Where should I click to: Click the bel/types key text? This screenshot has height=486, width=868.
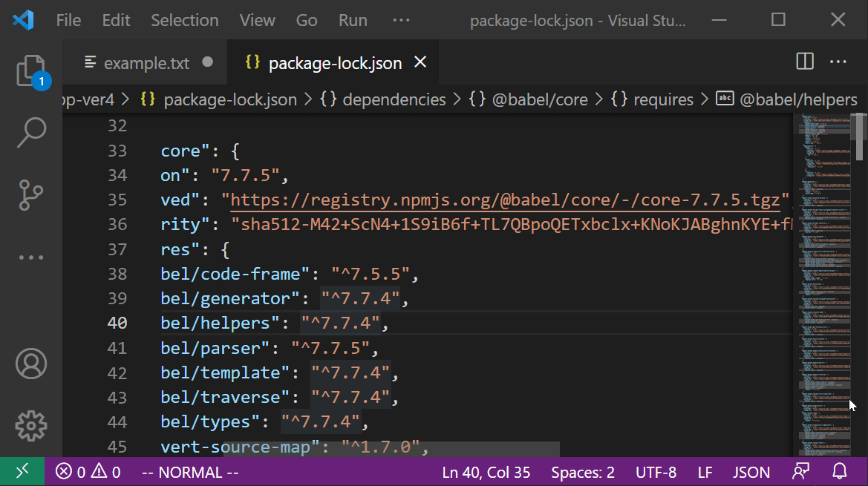[210, 422]
